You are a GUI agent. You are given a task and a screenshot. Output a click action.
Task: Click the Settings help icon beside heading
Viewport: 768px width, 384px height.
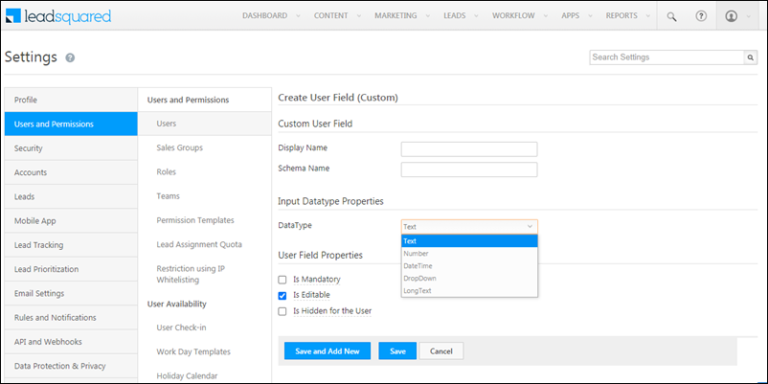tap(70, 58)
